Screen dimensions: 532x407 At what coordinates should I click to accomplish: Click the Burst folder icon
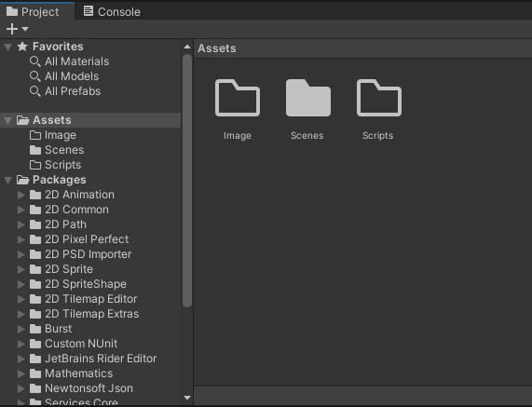click(35, 329)
